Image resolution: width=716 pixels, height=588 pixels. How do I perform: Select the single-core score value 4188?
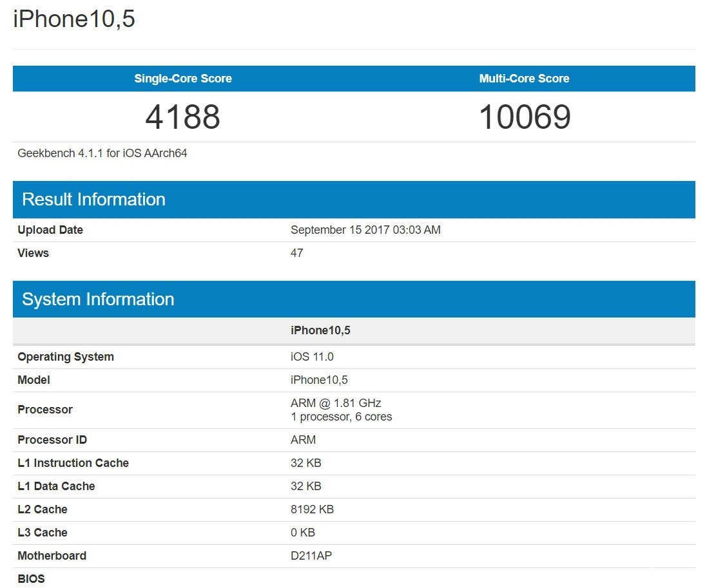[183, 117]
